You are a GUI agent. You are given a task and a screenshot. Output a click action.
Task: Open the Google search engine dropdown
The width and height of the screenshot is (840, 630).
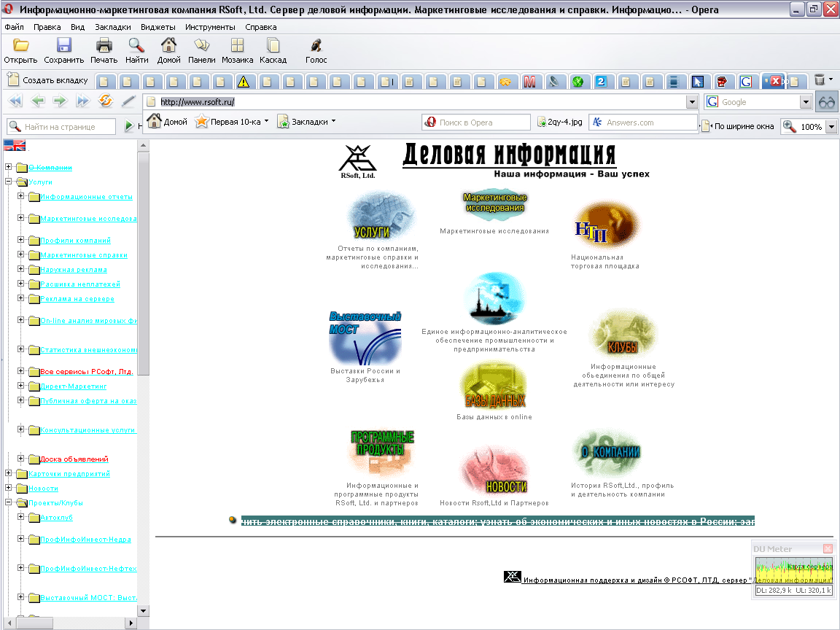pos(806,102)
